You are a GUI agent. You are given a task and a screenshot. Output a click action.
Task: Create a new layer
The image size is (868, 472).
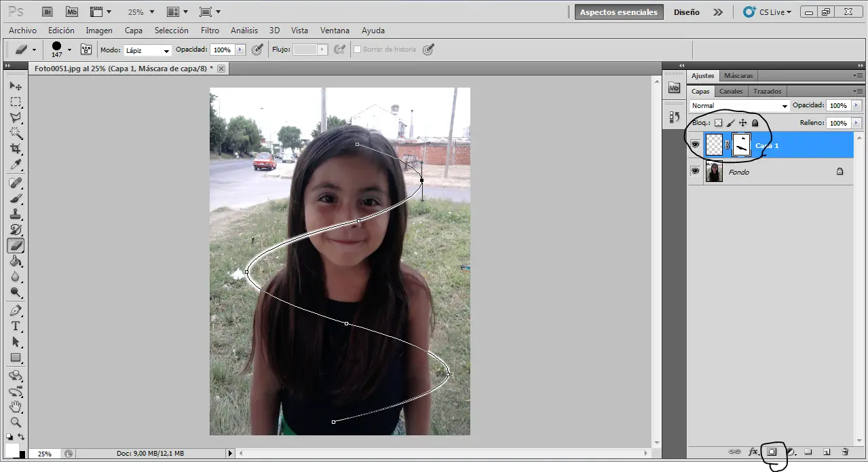(x=827, y=452)
